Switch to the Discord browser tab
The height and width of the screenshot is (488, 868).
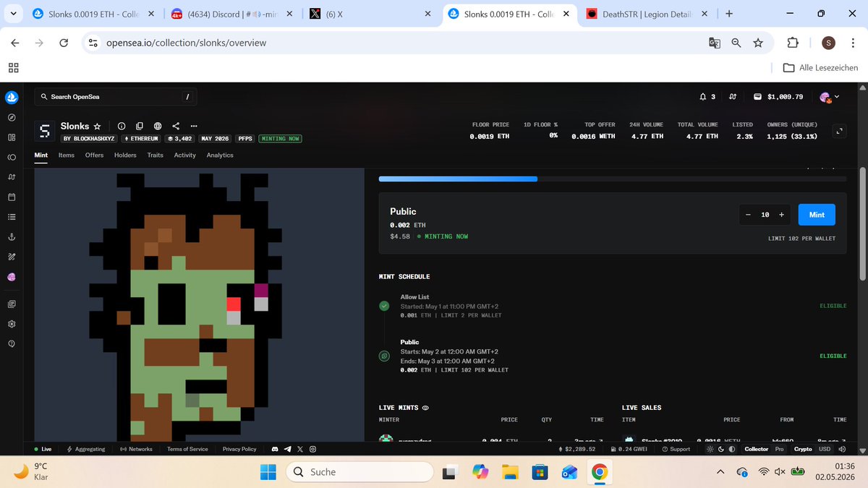click(x=230, y=14)
